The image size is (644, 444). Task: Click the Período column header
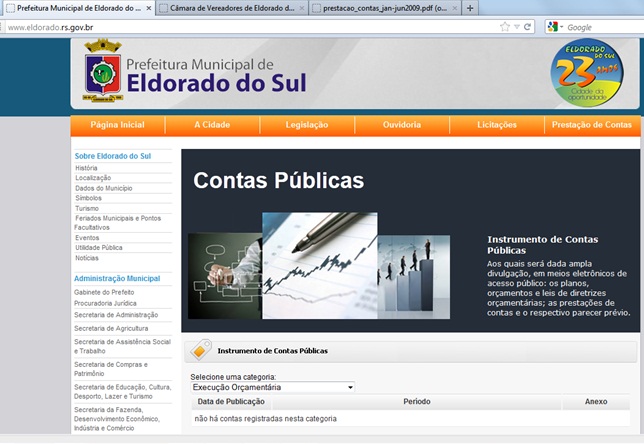(416, 402)
